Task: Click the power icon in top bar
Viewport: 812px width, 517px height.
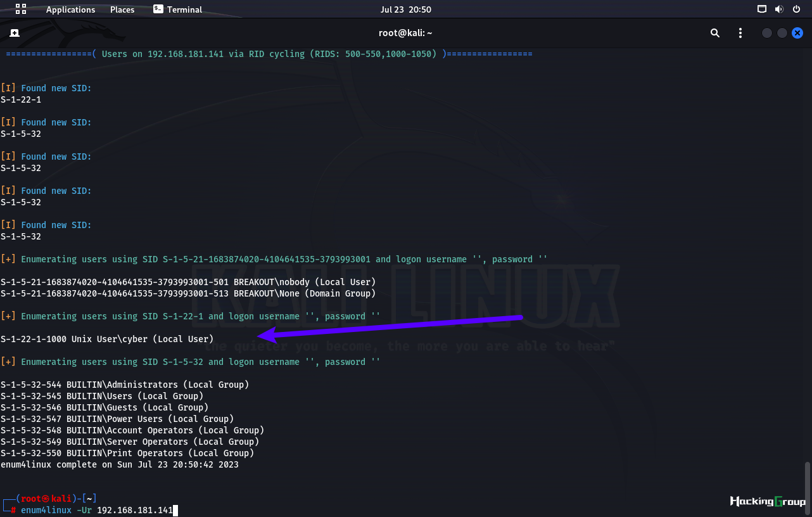Action: coord(797,9)
